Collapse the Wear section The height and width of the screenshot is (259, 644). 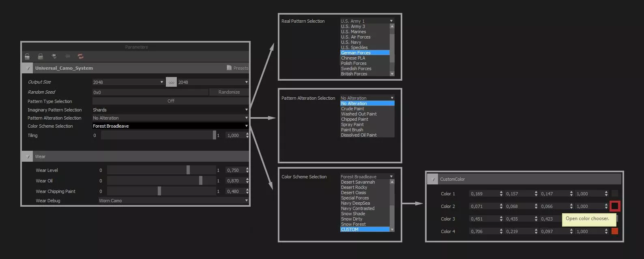pos(28,156)
